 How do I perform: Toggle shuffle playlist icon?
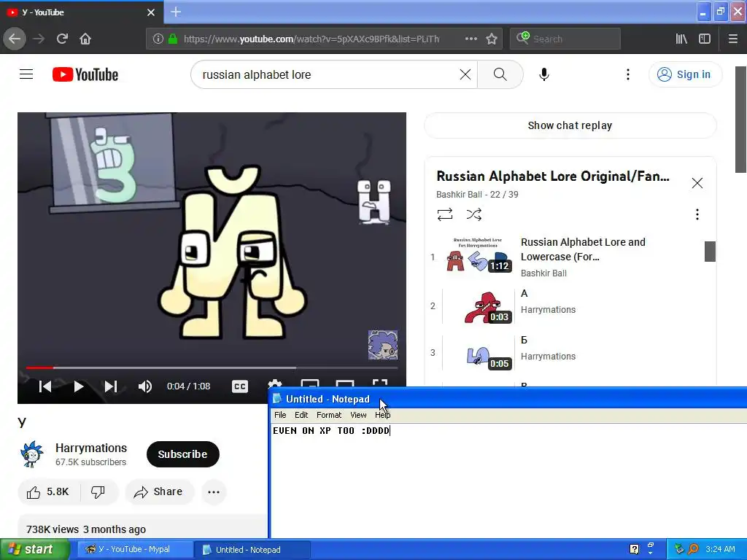pyautogui.click(x=473, y=214)
